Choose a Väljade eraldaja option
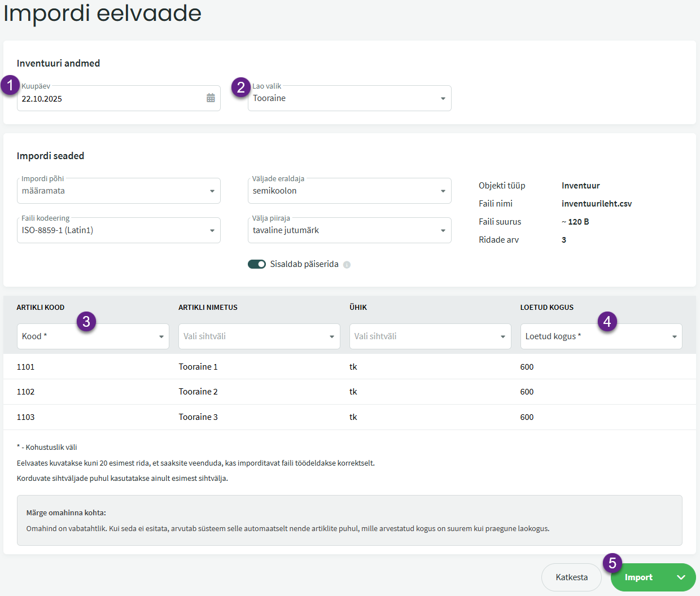This screenshot has height=596, width=700. [349, 191]
